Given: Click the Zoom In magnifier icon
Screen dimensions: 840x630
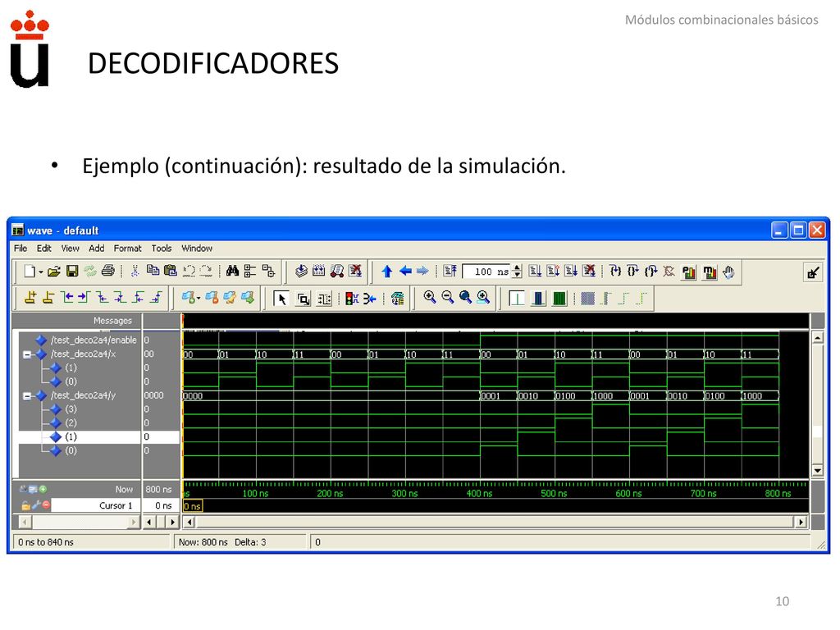Looking at the screenshot, I should [430, 297].
